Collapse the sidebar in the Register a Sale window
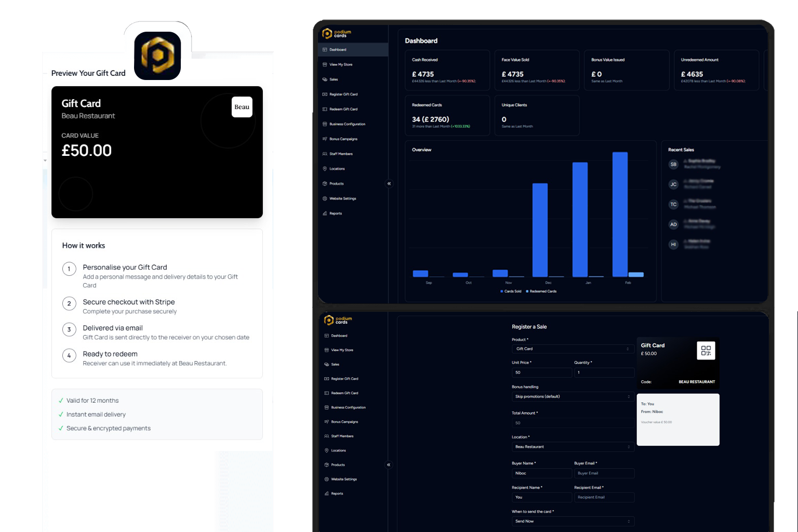 tap(389, 465)
